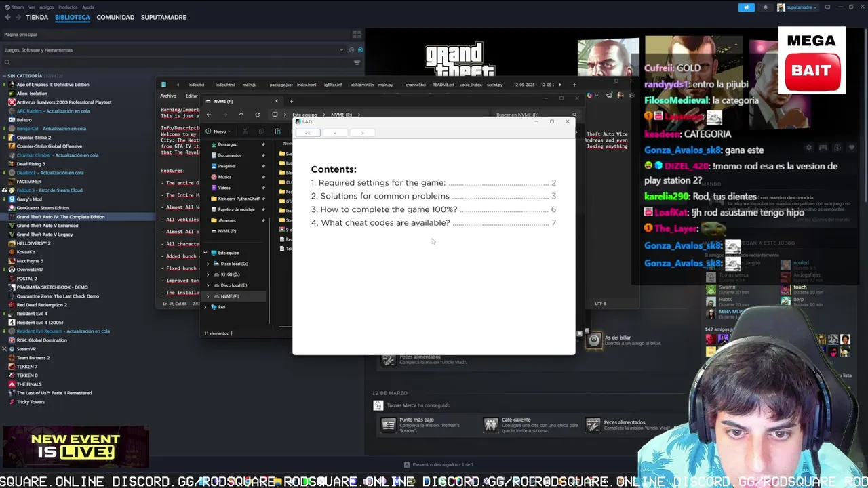Open 'Juegos, Software y Herramientas' filter dropdown

174,49
